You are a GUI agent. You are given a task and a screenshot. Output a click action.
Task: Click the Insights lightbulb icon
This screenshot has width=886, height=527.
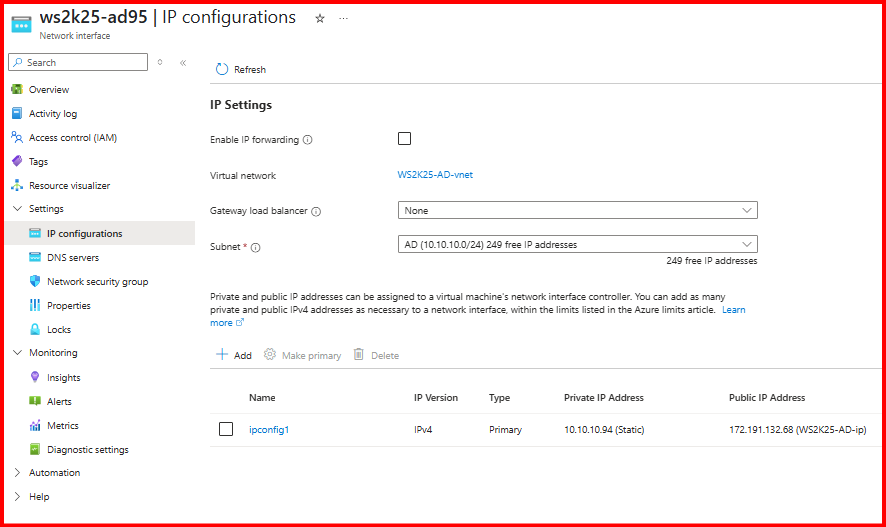[36, 378]
